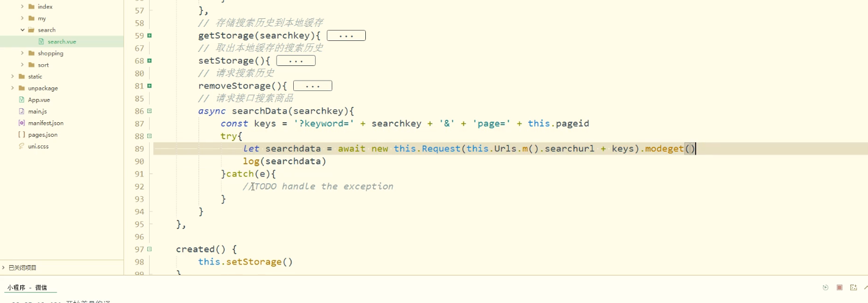The width and height of the screenshot is (868, 303).
Task: Click the shopping folder icon
Action: [31, 53]
